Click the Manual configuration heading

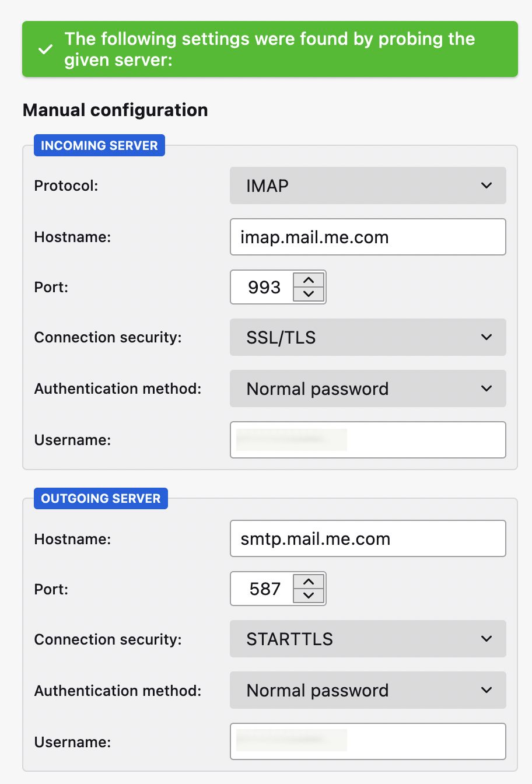(115, 110)
